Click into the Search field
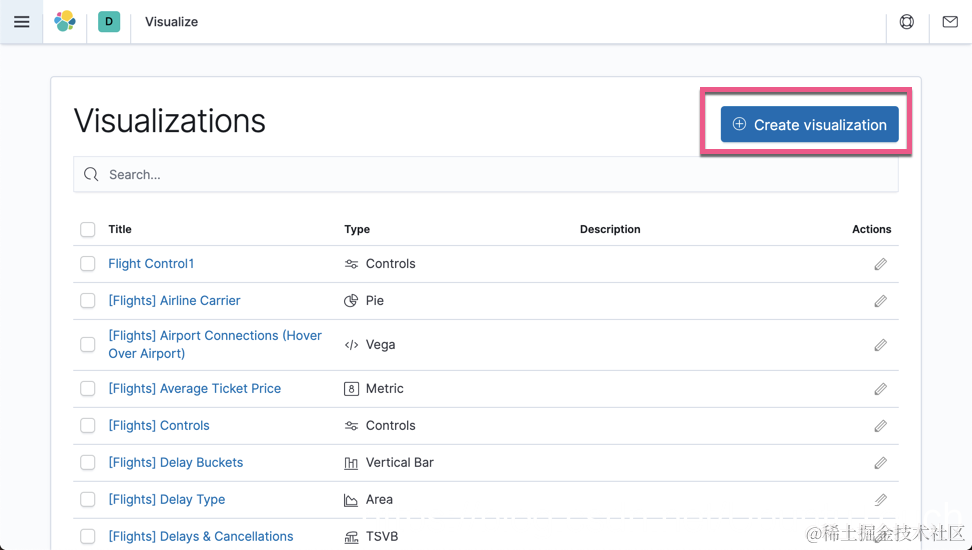 (x=485, y=174)
